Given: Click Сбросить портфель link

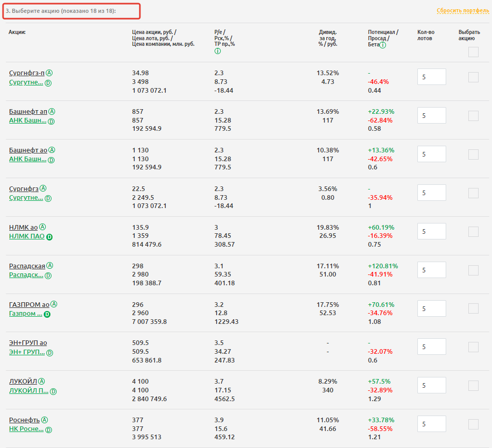Looking at the screenshot, I should click(x=462, y=11).
